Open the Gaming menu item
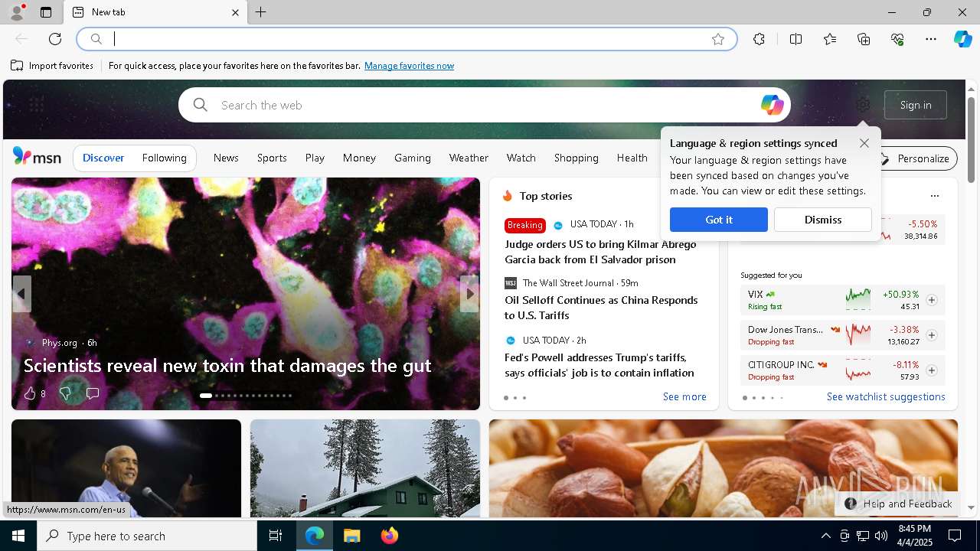Image resolution: width=980 pixels, height=551 pixels. tap(413, 158)
